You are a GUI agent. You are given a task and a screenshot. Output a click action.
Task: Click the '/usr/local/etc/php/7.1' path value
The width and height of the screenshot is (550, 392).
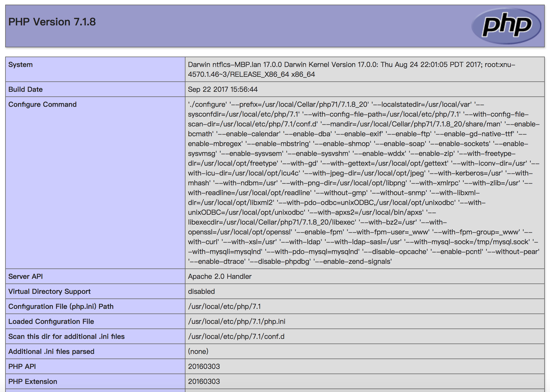pos(224,307)
